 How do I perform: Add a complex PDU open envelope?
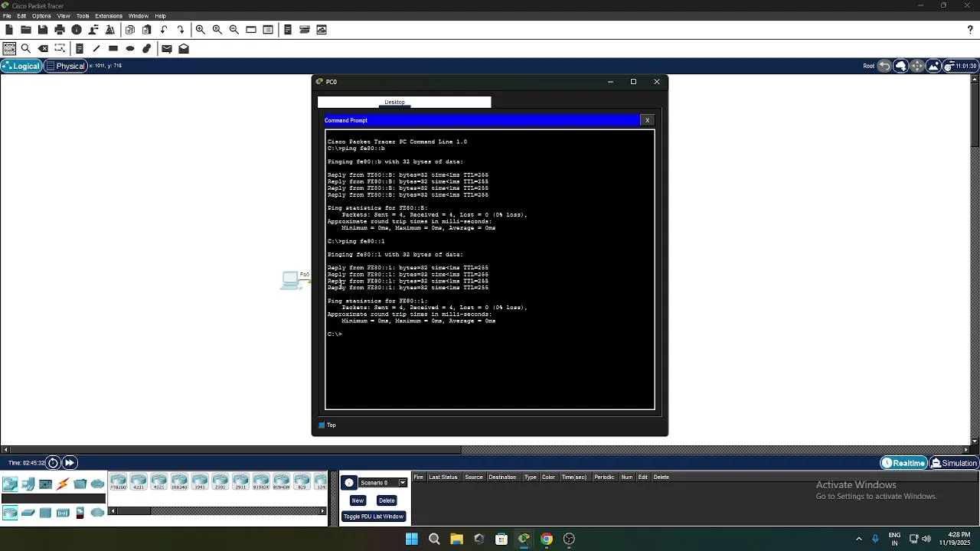(x=184, y=48)
